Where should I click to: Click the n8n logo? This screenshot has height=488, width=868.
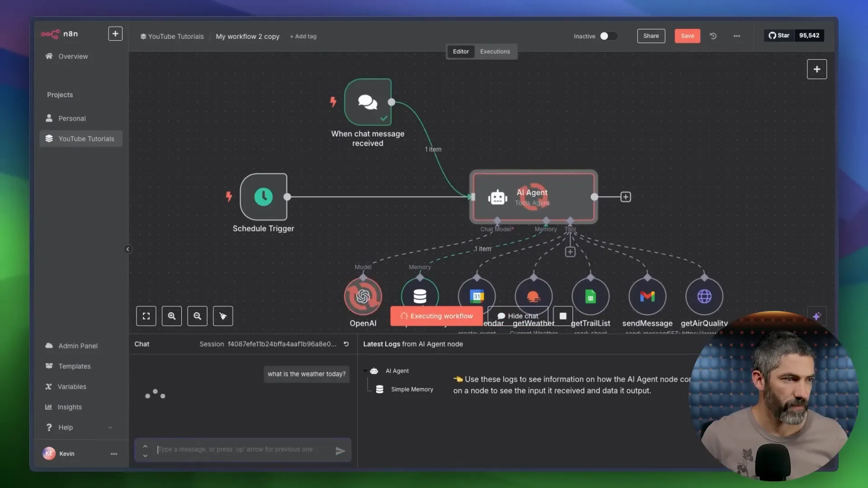(59, 34)
